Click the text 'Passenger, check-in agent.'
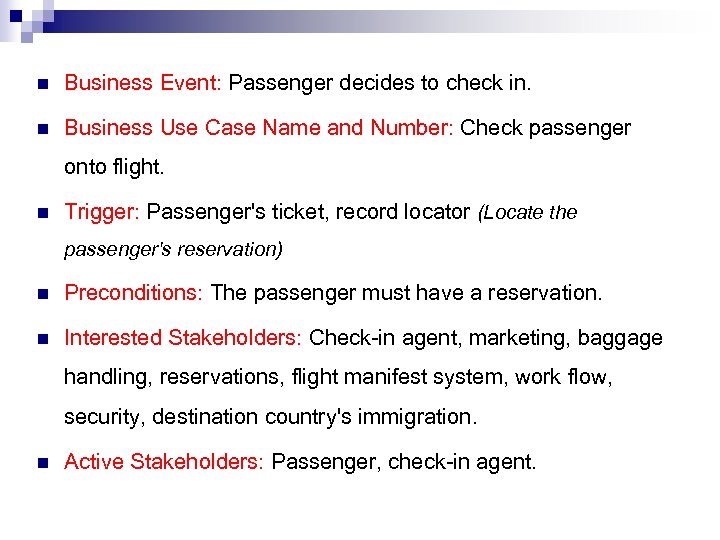The height and width of the screenshot is (540, 720). click(x=404, y=461)
